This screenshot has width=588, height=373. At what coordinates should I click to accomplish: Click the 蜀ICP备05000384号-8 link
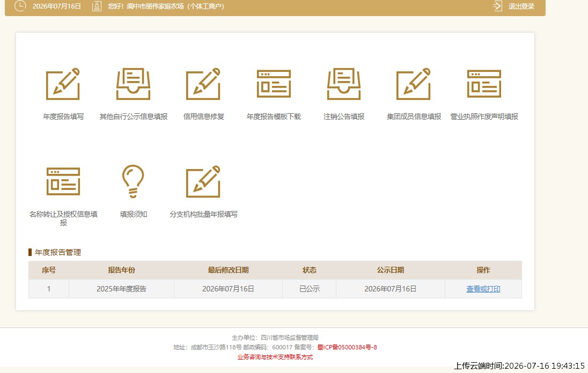click(347, 347)
